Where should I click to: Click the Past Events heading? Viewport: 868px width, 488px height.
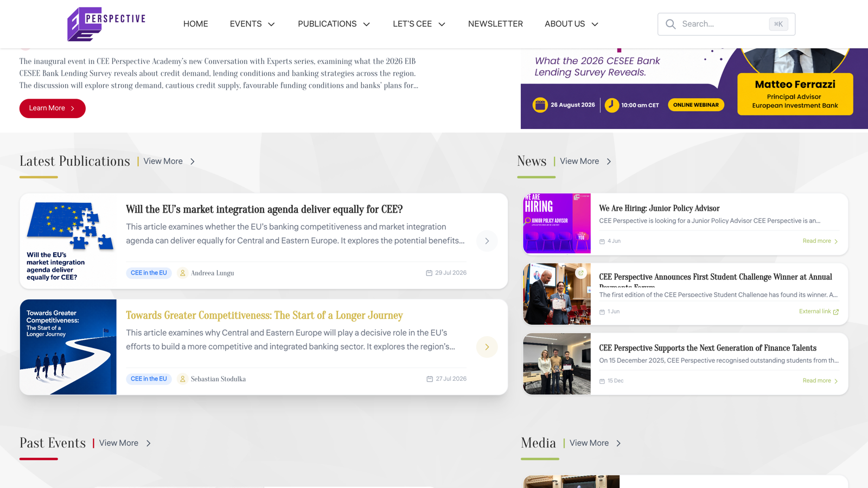[x=53, y=443]
